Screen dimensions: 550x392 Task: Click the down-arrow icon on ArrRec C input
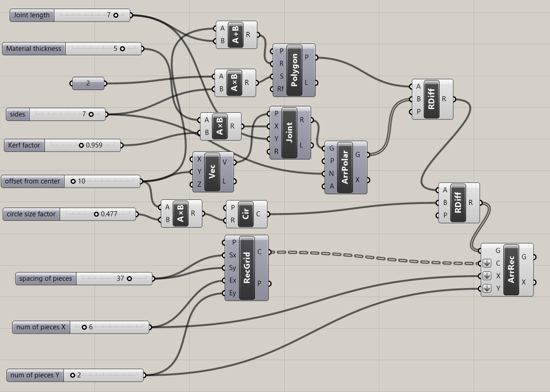[487, 263]
